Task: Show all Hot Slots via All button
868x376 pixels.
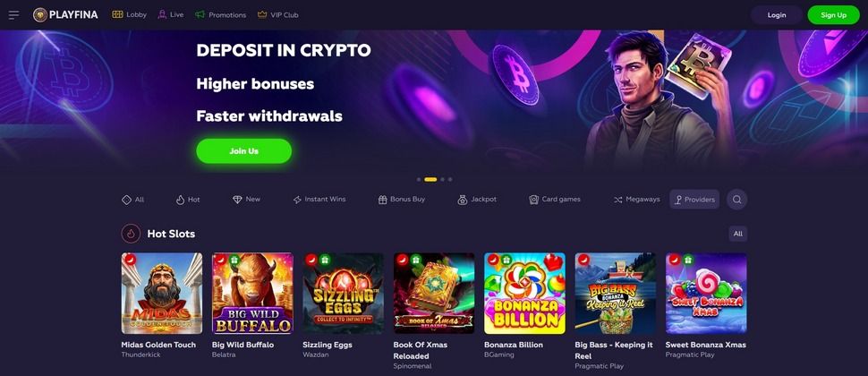Action: 738,234
